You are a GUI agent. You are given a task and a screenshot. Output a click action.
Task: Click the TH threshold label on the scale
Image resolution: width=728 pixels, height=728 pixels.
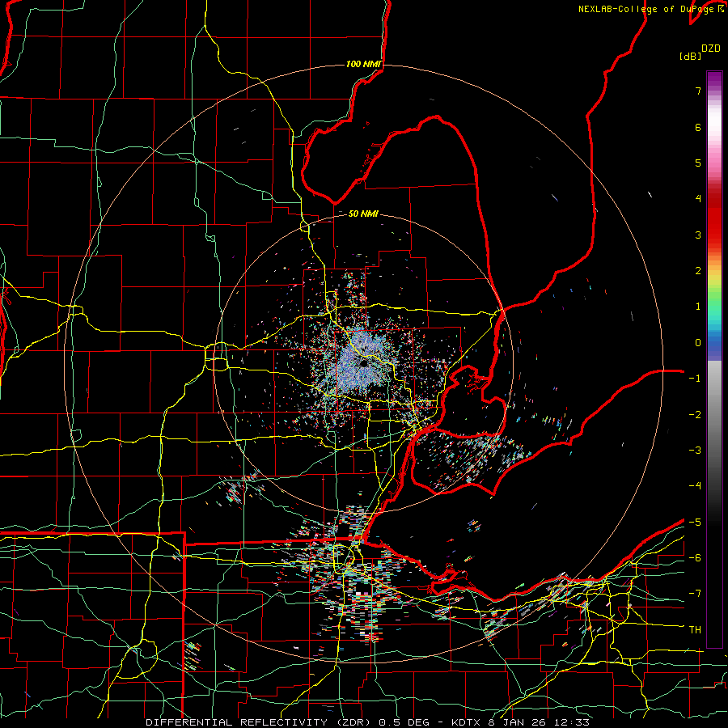(695, 630)
